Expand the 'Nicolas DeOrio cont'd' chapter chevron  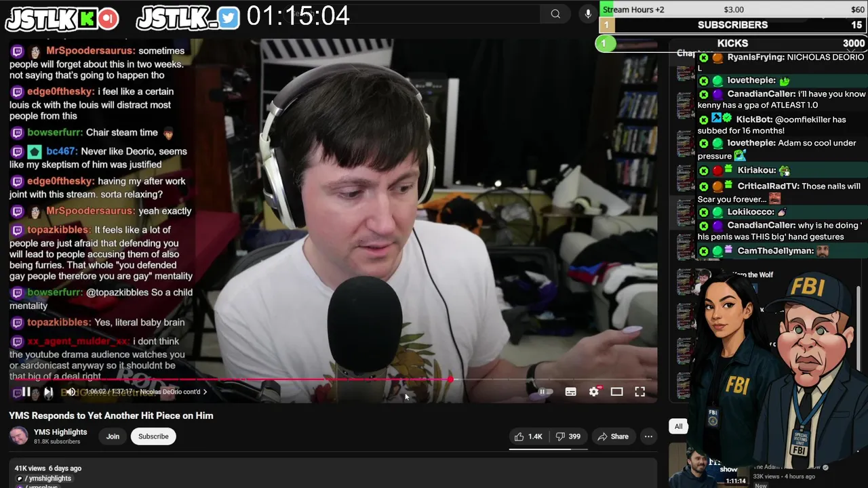pos(205,392)
